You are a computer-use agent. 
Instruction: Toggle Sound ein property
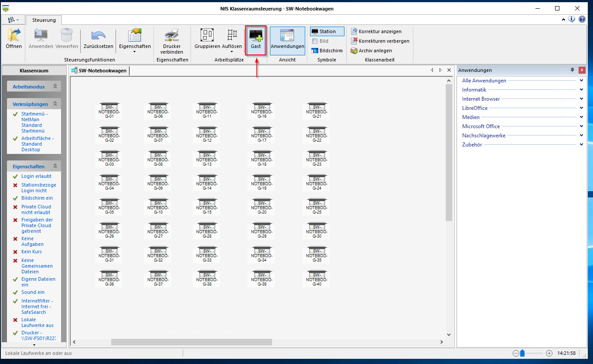[33, 293]
